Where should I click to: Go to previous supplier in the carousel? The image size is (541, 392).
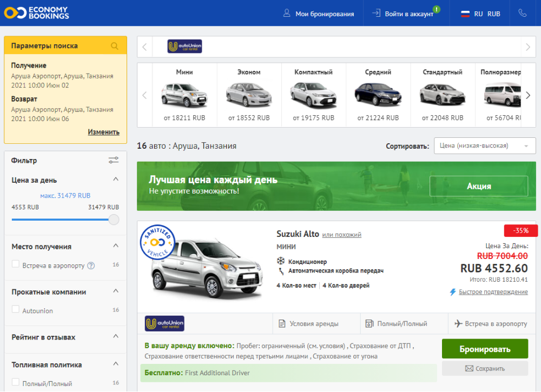[x=144, y=47]
